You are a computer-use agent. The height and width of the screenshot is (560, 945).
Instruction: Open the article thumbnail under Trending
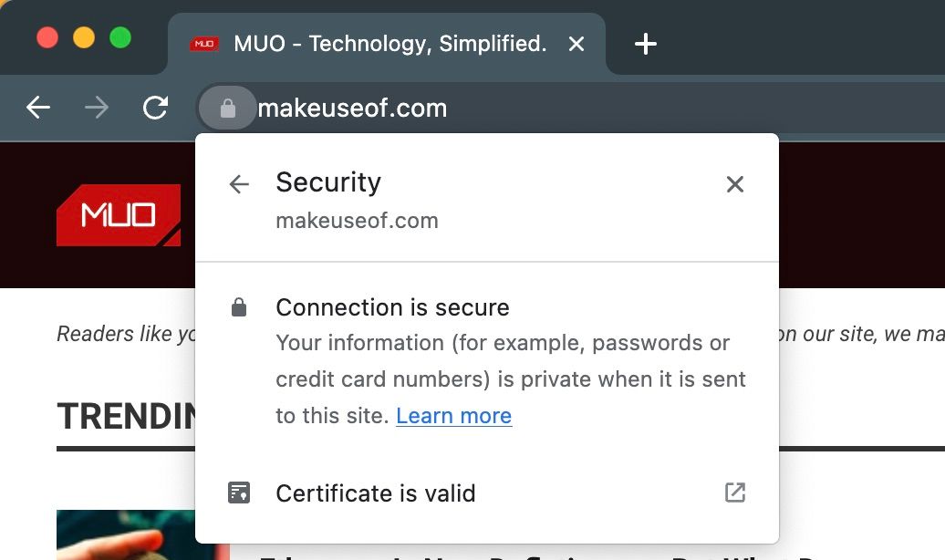[x=128, y=536]
